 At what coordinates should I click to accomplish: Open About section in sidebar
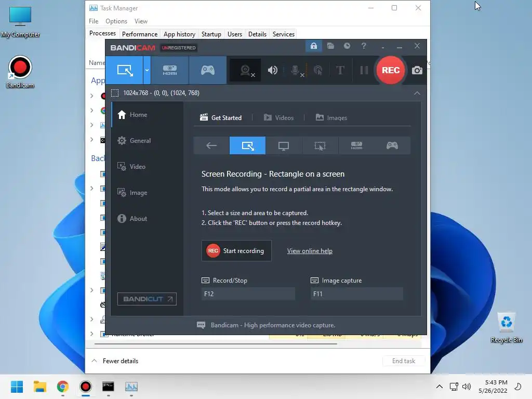(147, 219)
